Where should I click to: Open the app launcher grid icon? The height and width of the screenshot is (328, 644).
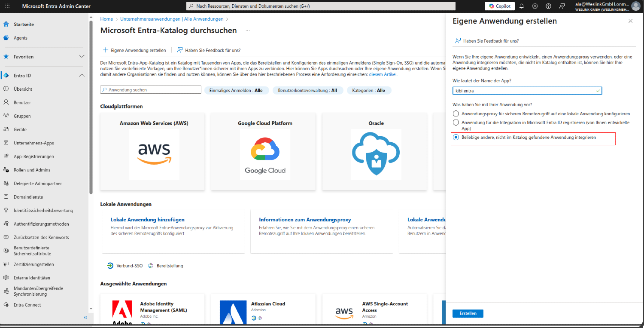(8, 6)
